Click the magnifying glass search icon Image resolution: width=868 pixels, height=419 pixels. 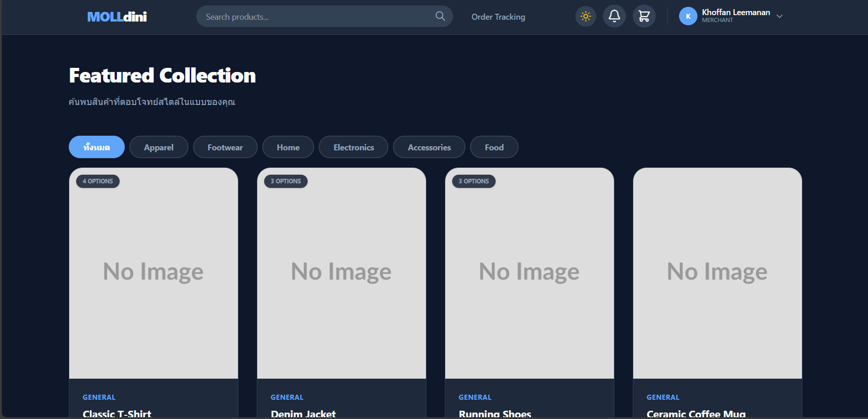440,17
